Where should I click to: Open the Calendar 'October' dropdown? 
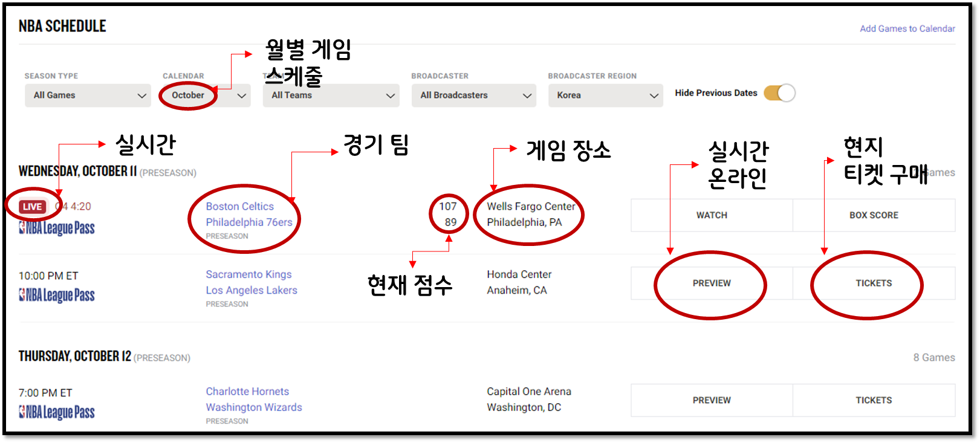[x=206, y=95]
